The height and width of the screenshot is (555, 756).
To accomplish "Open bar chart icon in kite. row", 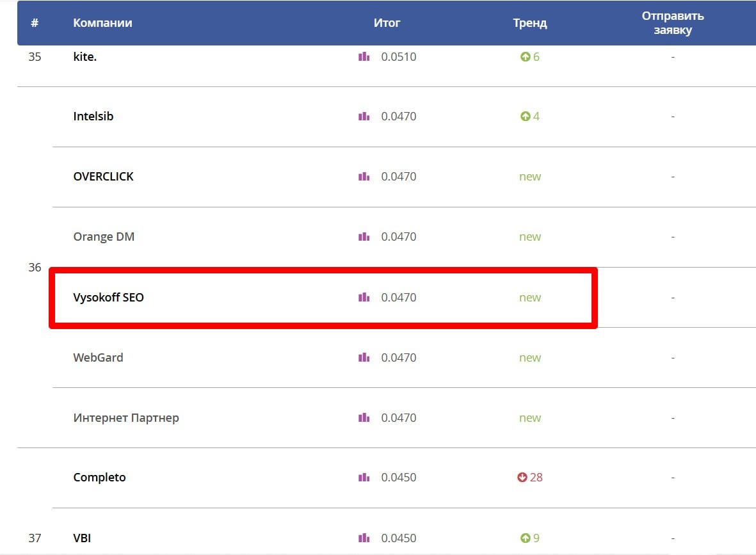I will click(x=364, y=57).
